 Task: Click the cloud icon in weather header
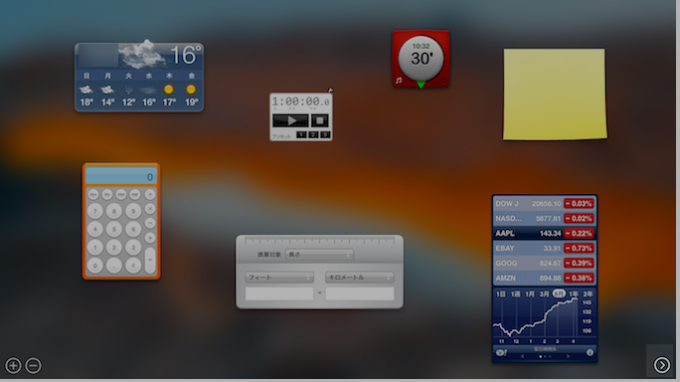141,54
